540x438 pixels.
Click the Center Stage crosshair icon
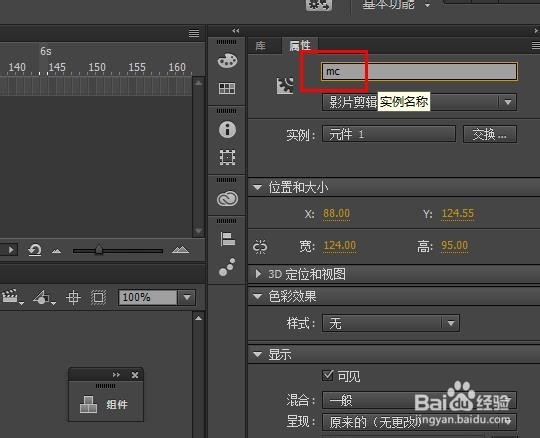click(73, 297)
